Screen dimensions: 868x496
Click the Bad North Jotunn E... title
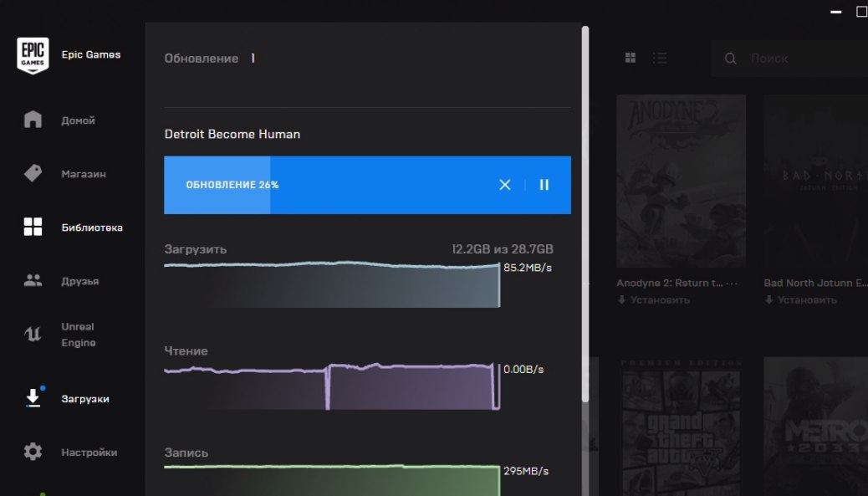click(815, 283)
